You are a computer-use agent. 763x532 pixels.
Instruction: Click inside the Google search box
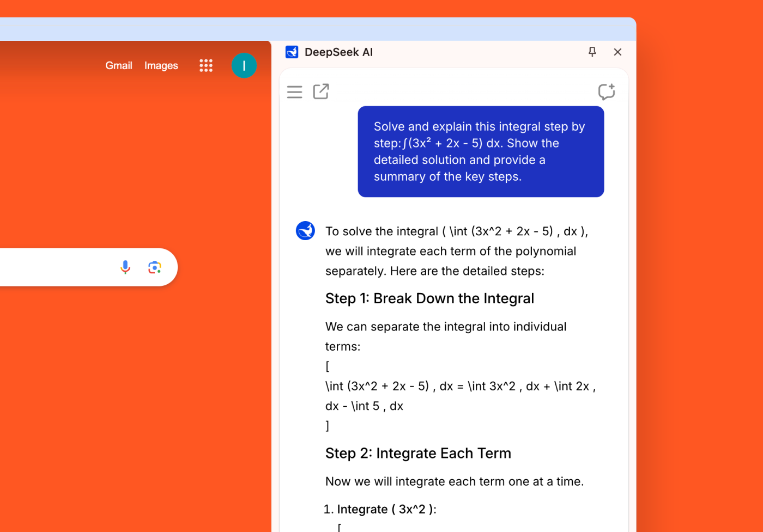pos(55,267)
